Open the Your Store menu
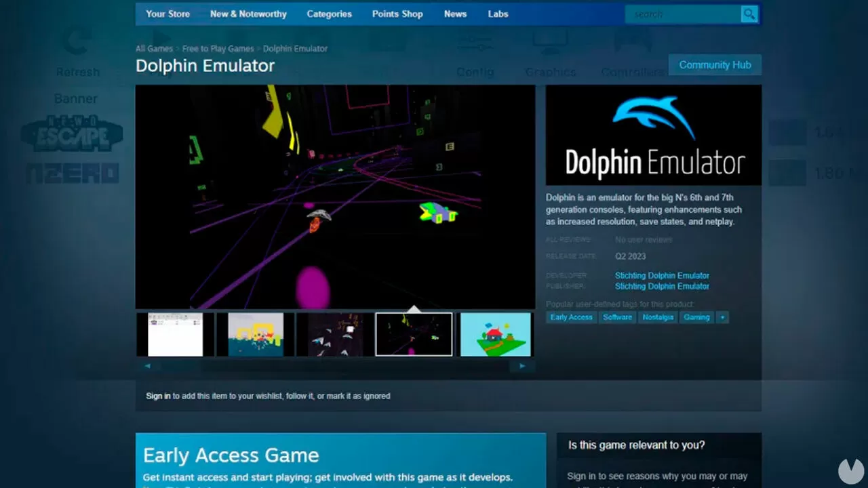 pyautogui.click(x=167, y=14)
